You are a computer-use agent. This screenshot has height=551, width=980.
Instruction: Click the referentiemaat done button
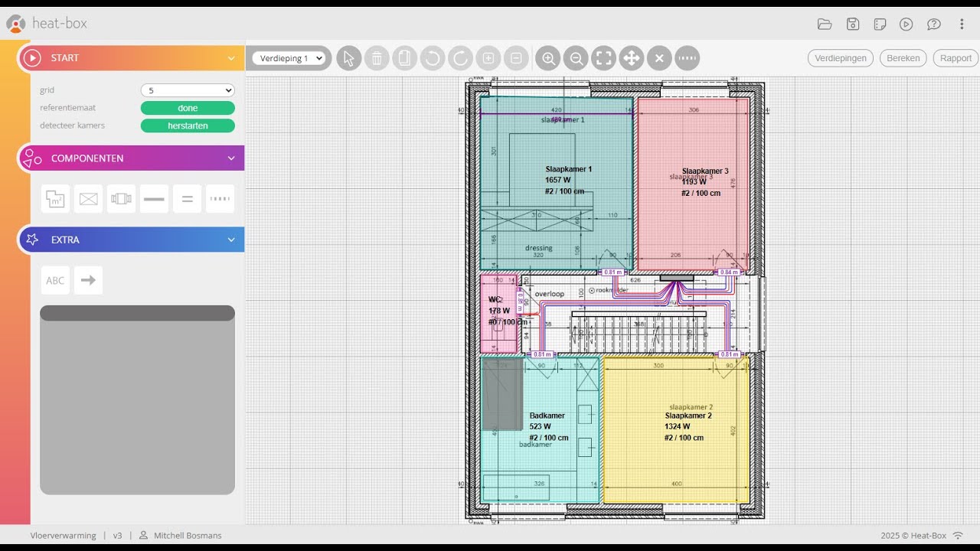click(188, 108)
